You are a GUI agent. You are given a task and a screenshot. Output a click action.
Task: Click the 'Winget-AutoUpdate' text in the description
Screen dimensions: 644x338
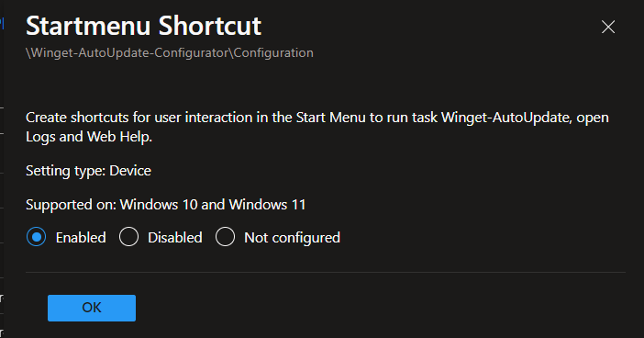(505, 118)
